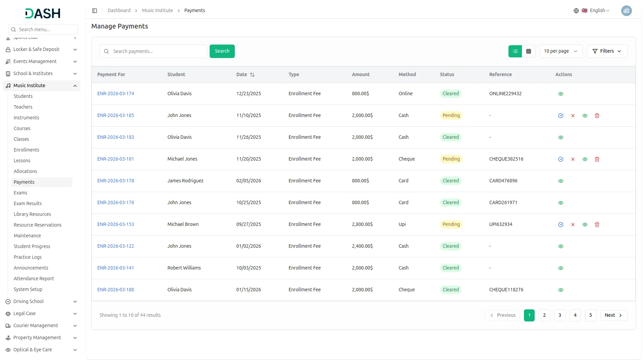This screenshot has width=644, height=362.
Task: Open payment link ENR-2026-03-188
Action: click(x=115, y=290)
